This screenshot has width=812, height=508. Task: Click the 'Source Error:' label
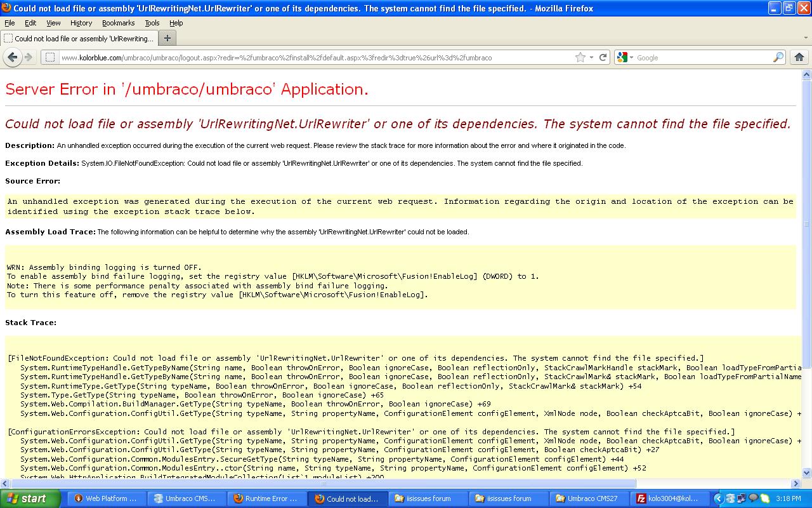point(33,181)
